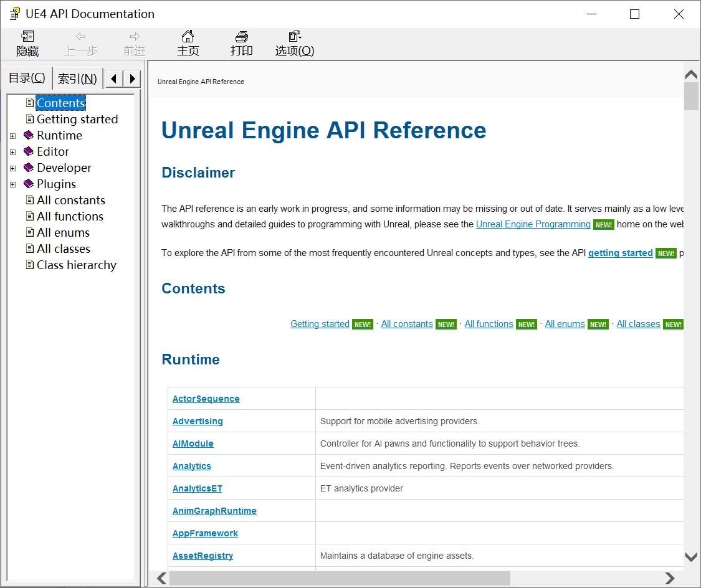Follow Getting started link under Contents heading

[x=320, y=324]
